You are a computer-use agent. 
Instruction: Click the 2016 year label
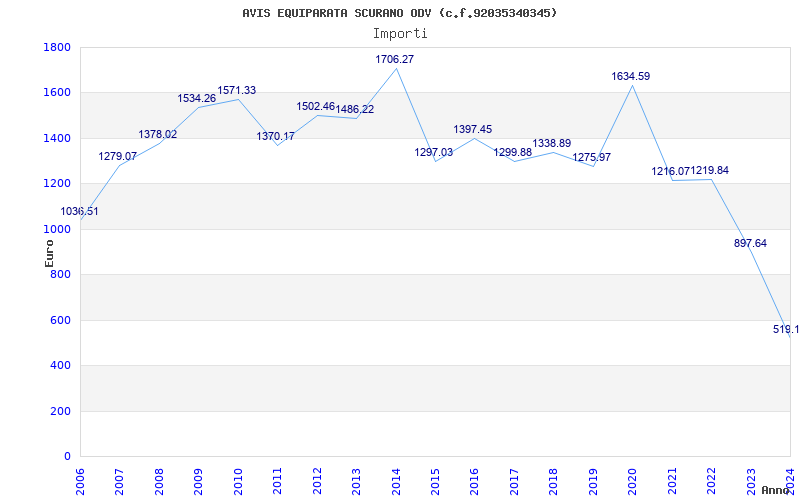pyautogui.click(x=475, y=481)
